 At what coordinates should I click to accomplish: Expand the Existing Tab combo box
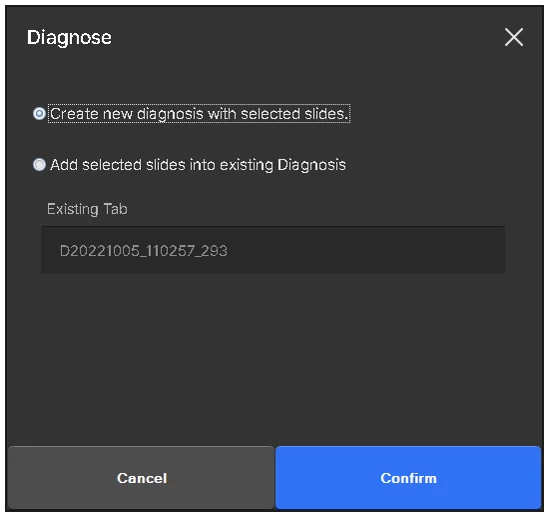[273, 250]
